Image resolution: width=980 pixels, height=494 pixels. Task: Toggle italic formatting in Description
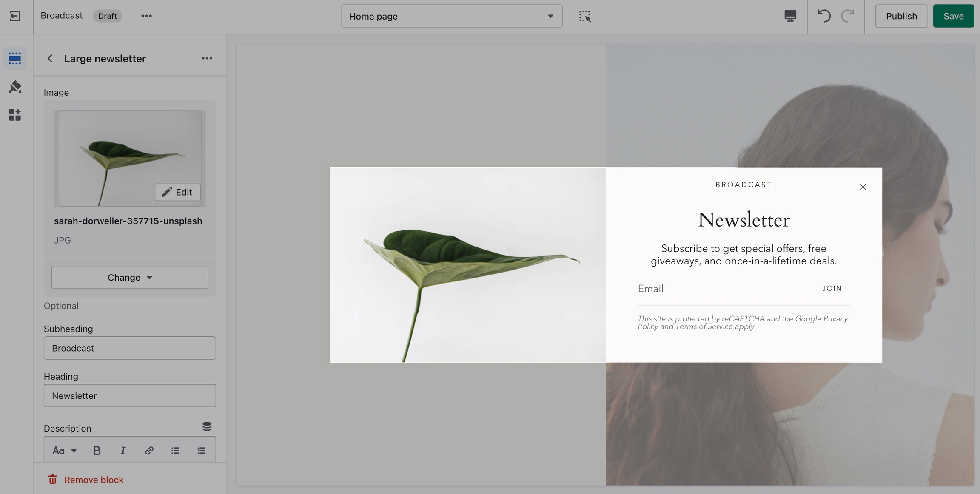coord(123,451)
